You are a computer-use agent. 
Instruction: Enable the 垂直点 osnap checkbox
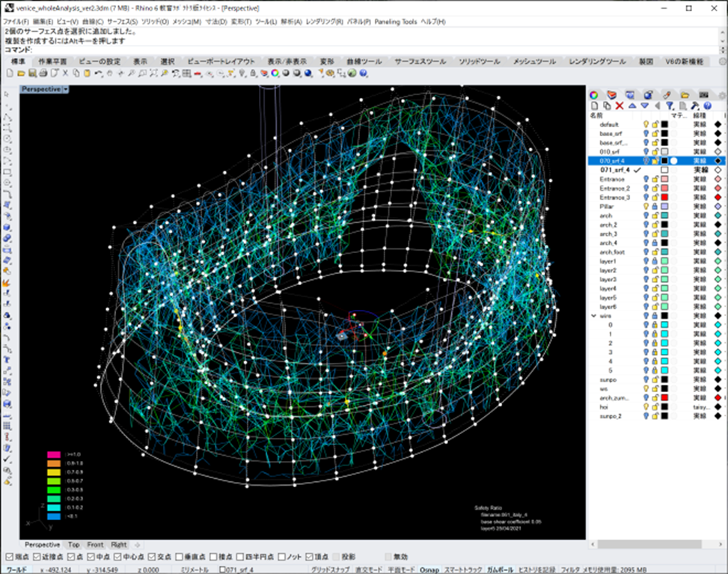point(180,557)
